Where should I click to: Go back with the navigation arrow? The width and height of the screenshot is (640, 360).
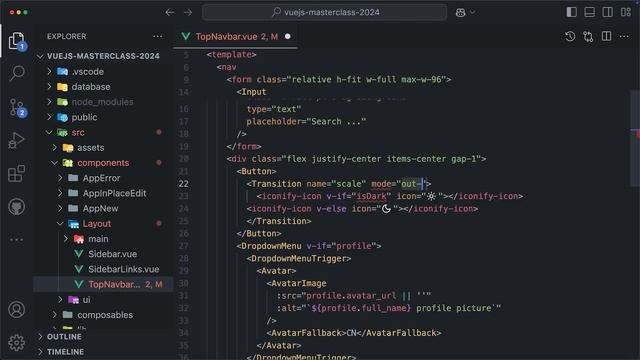coord(170,12)
